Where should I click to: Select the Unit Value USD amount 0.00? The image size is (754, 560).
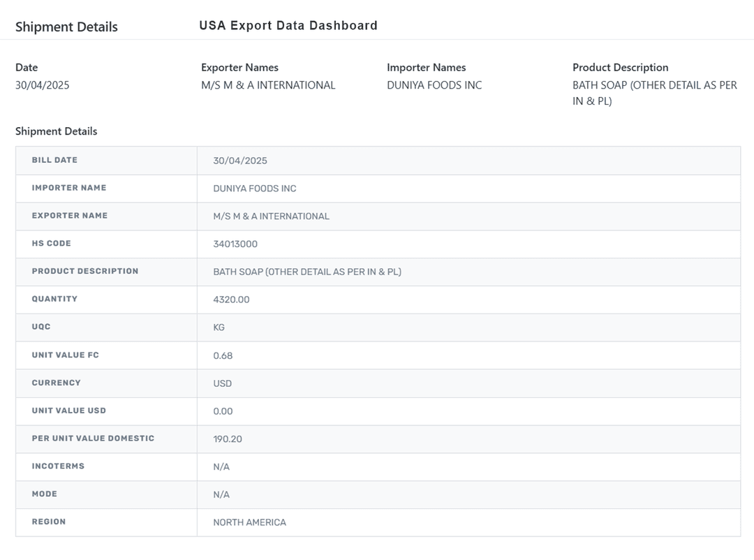[223, 411]
